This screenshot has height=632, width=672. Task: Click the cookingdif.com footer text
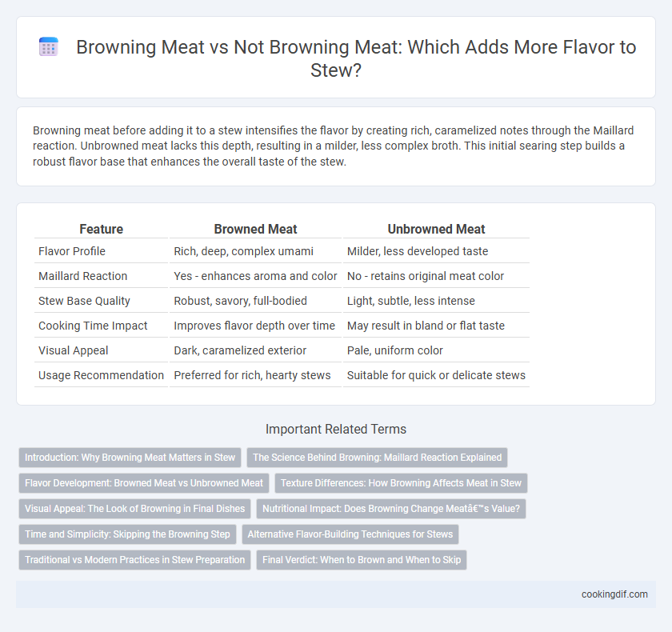tap(614, 594)
